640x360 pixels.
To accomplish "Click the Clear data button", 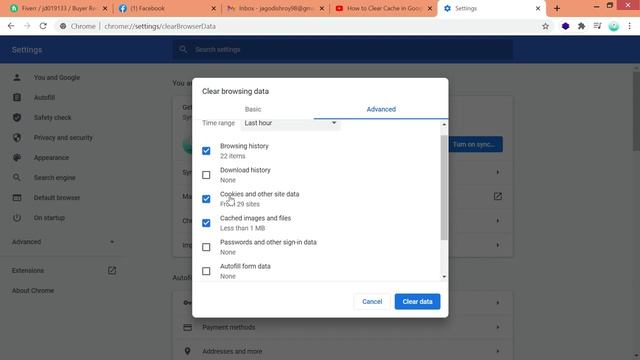I will click(417, 301).
